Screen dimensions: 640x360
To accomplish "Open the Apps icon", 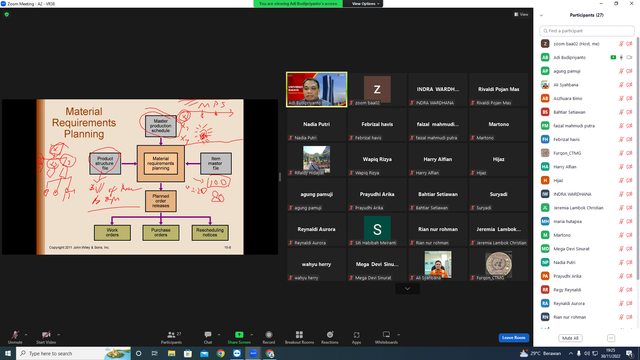I will click(x=356, y=335).
